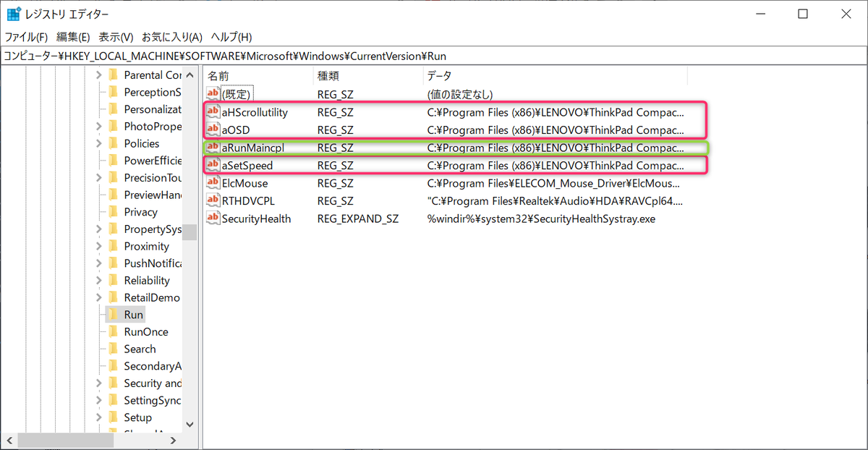Click the aRunMaincpl value icon

(x=213, y=148)
